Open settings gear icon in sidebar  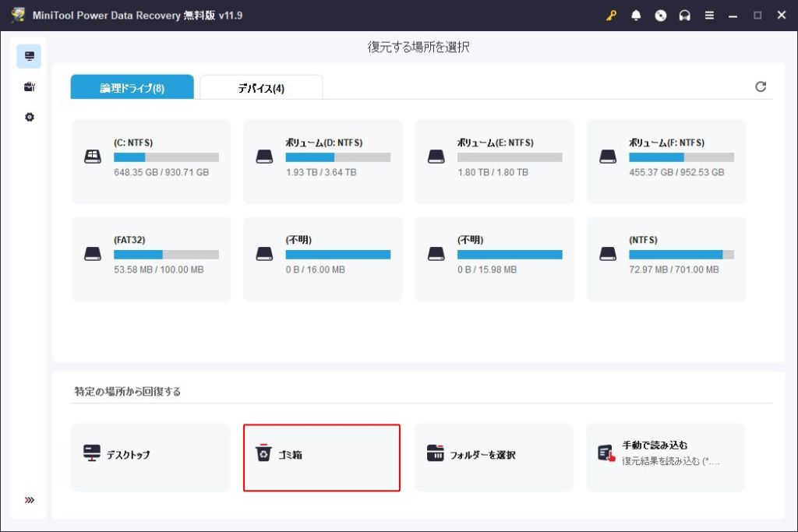pos(30,117)
